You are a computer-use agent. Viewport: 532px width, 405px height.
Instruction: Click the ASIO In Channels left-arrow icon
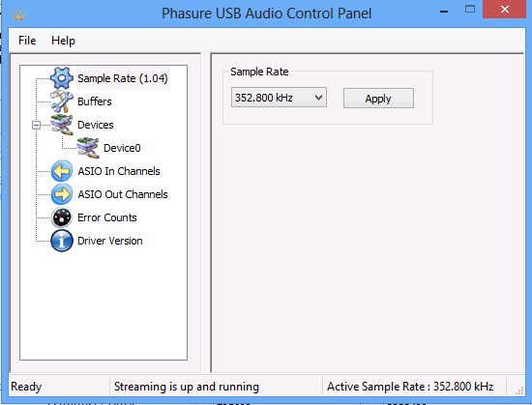[x=61, y=171]
